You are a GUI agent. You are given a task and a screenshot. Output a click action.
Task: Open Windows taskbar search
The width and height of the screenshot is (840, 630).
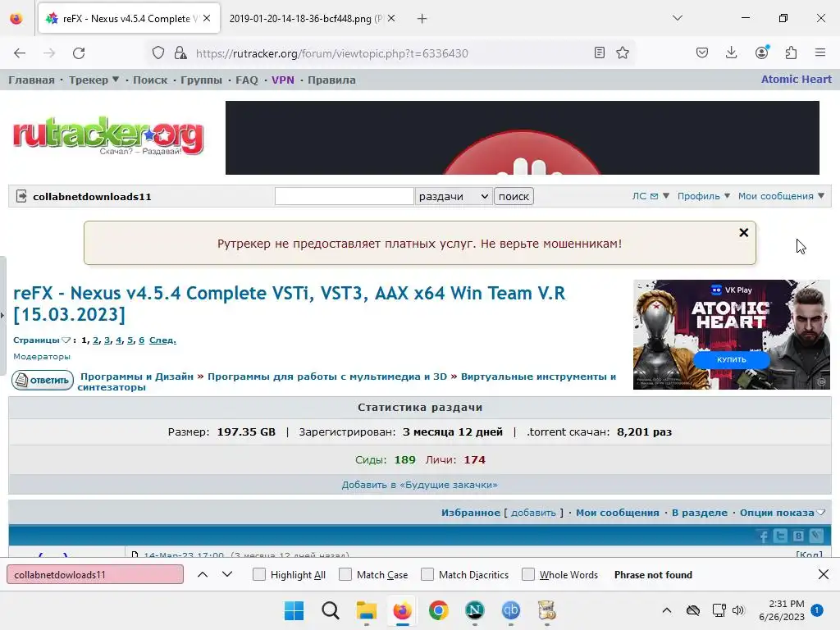(x=331, y=610)
